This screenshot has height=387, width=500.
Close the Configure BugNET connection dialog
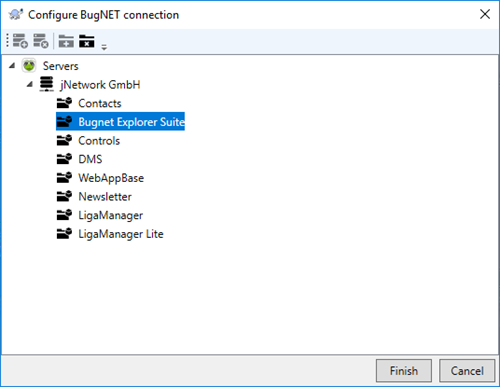pyautogui.click(x=485, y=14)
